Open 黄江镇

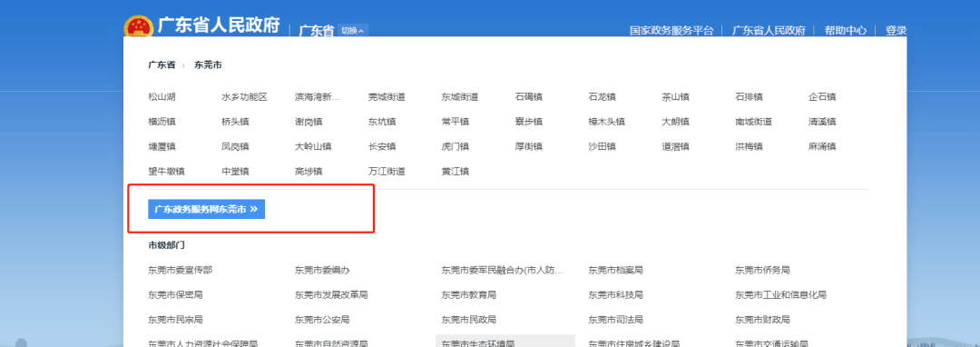point(455,172)
